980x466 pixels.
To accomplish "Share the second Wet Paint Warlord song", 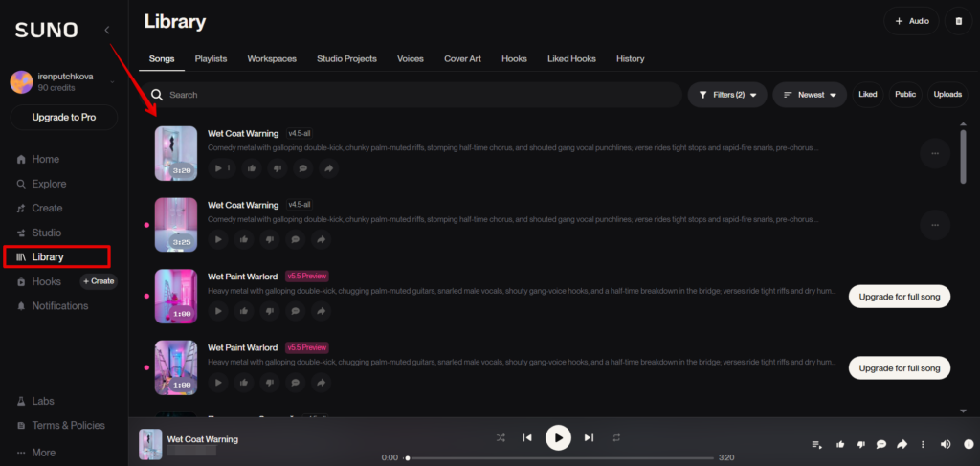I will point(321,382).
